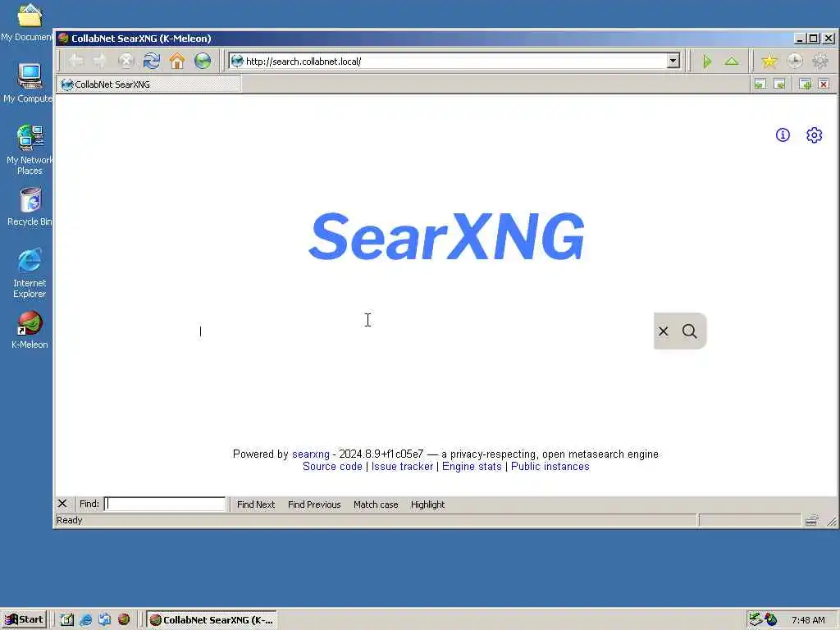Viewport: 840px width, 630px height.
Task: Click the green Up-level triangle icon
Action: (x=732, y=61)
